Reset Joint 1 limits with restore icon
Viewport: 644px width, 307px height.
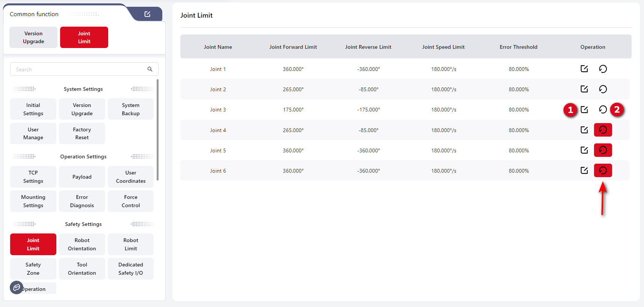(x=603, y=69)
